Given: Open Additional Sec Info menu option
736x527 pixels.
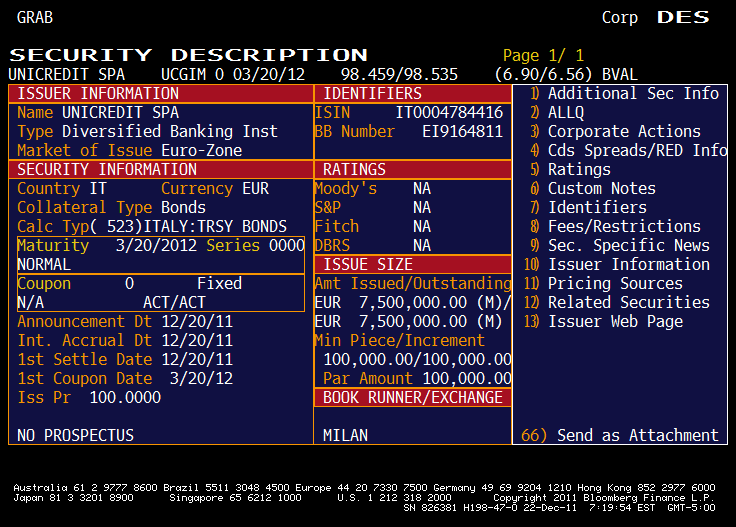Looking at the screenshot, I should (624, 93).
